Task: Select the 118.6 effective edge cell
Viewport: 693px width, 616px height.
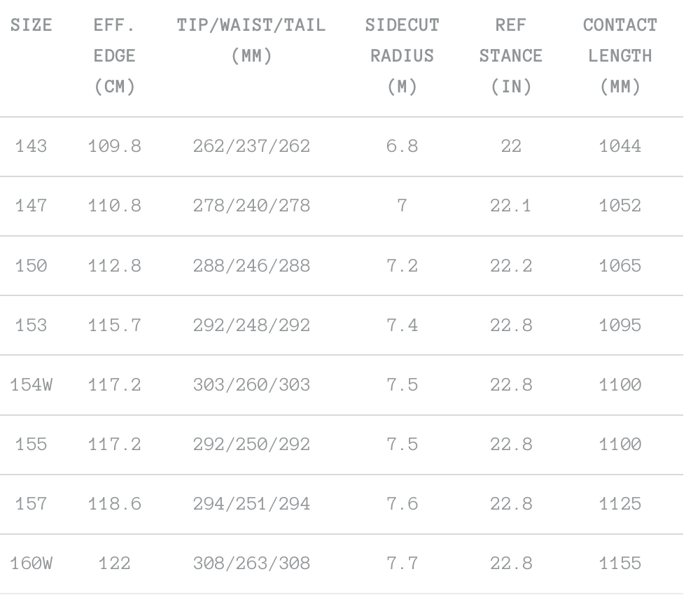Action: pyautogui.click(x=114, y=504)
